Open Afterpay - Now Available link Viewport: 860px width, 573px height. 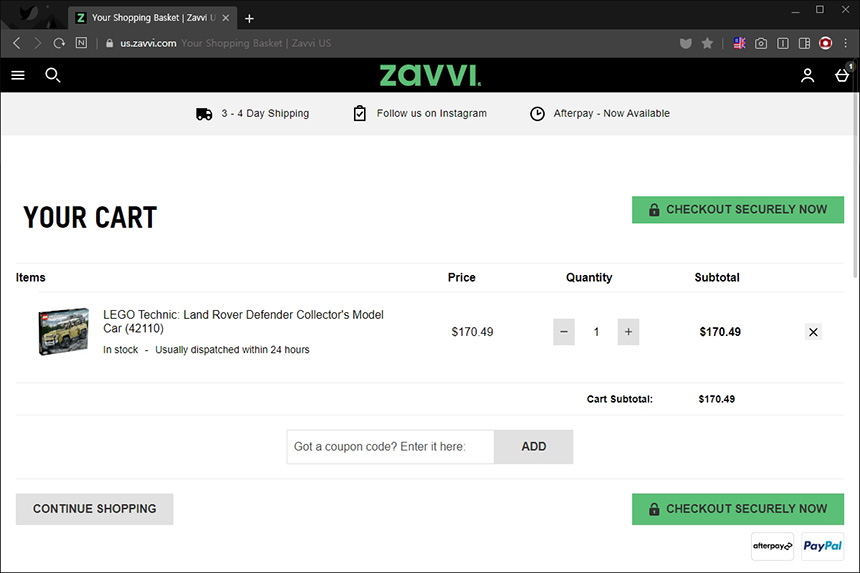click(x=599, y=114)
